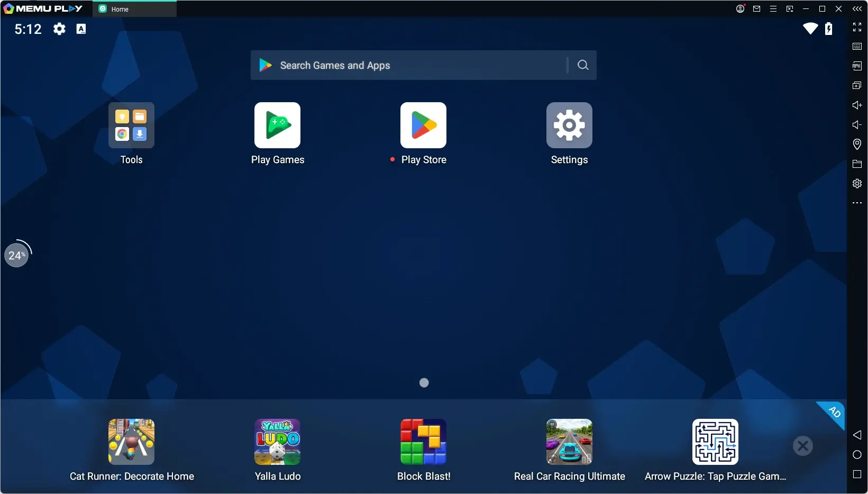Open the multi-window icon in sidebar

(857, 85)
